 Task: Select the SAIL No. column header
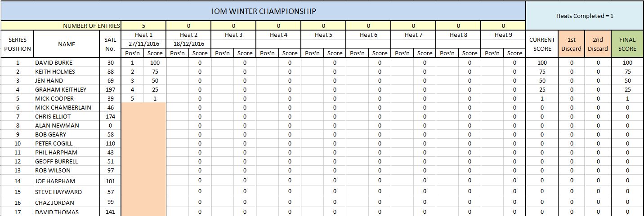[110, 44]
